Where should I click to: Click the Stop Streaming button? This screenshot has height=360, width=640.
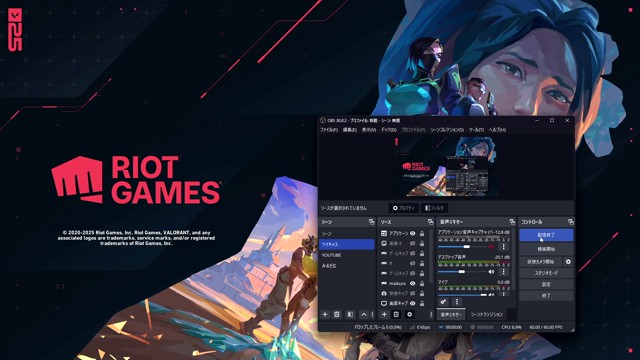tap(546, 235)
